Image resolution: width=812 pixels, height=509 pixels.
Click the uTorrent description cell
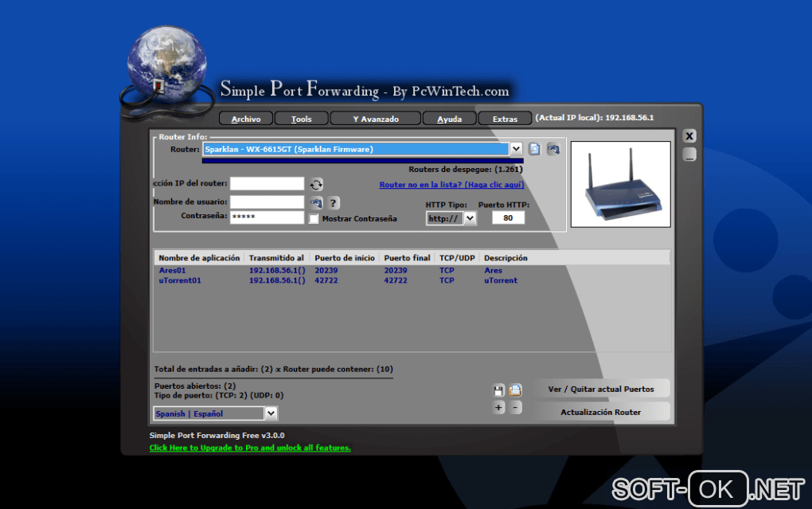pos(501,280)
